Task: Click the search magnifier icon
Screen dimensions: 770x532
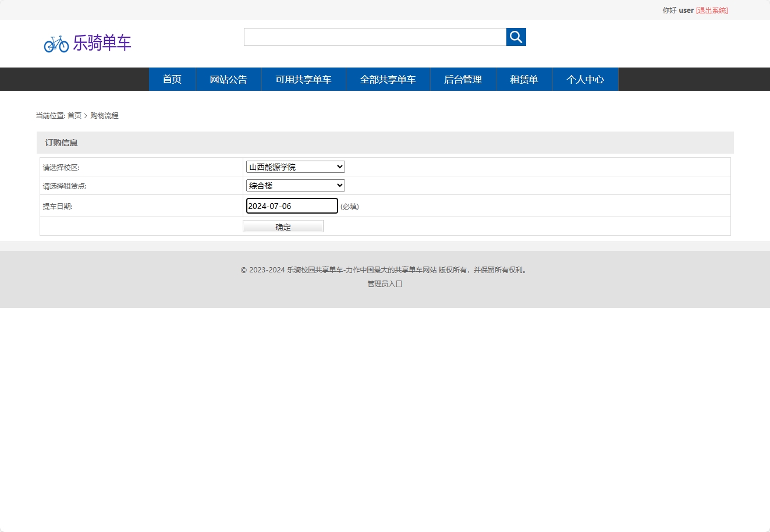Action: (516, 37)
